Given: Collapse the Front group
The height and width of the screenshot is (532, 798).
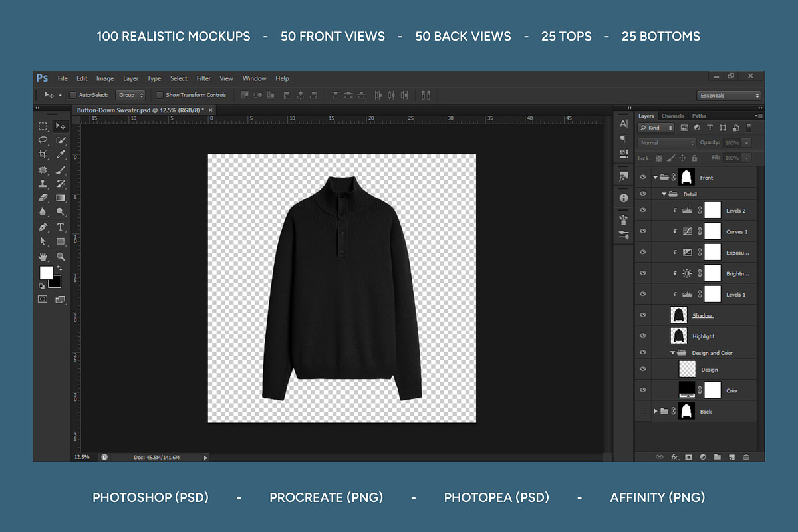Looking at the screenshot, I should click(656, 177).
